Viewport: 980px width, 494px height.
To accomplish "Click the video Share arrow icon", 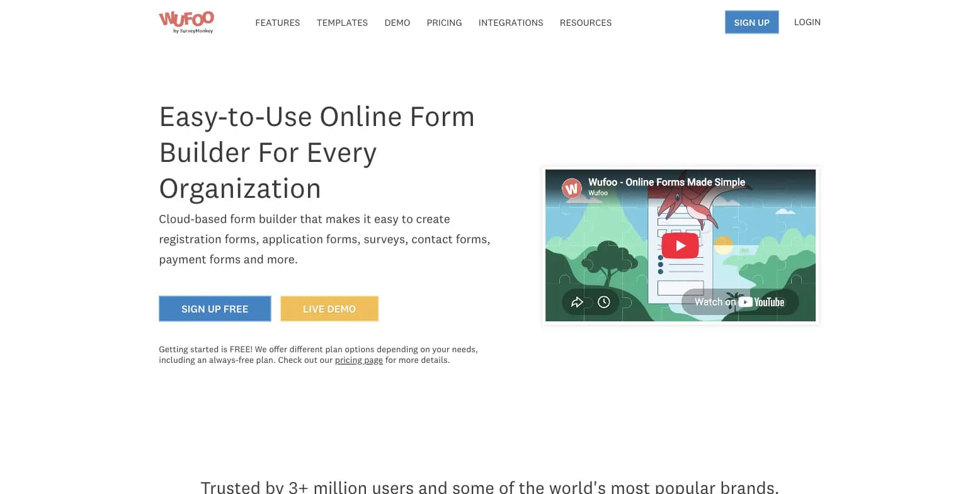I will click(577, 302).
